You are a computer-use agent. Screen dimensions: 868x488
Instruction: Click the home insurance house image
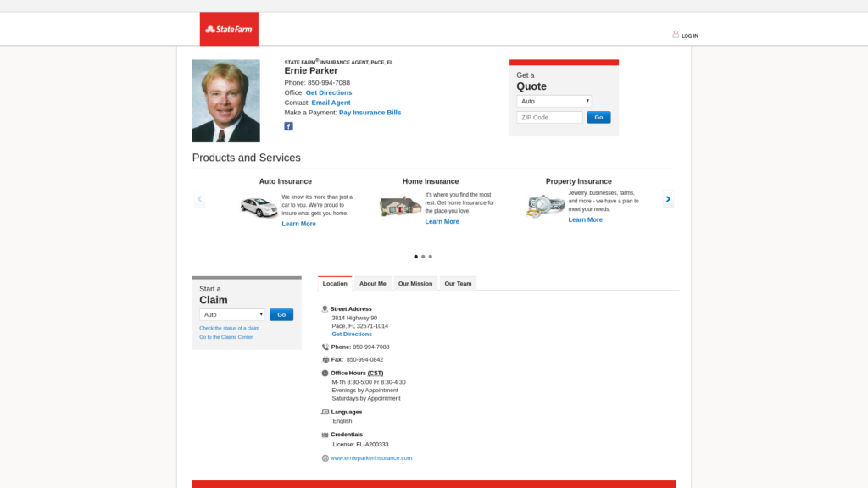400,206
